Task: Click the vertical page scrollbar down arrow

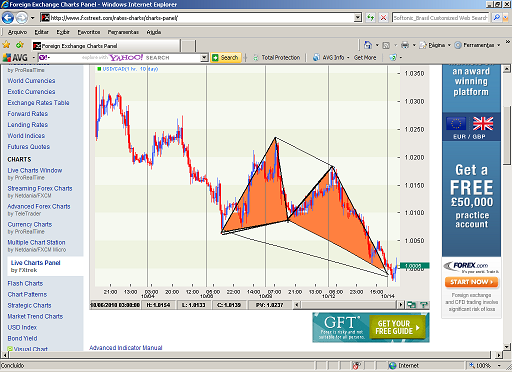Action: 507,347
